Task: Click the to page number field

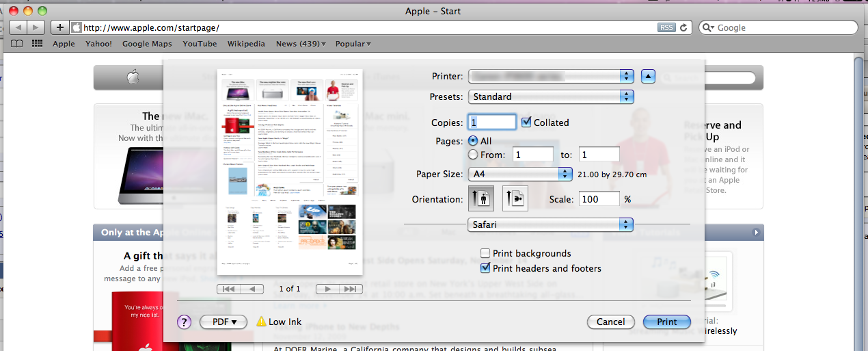Action: pyautogui.click(x=599, y=155)
